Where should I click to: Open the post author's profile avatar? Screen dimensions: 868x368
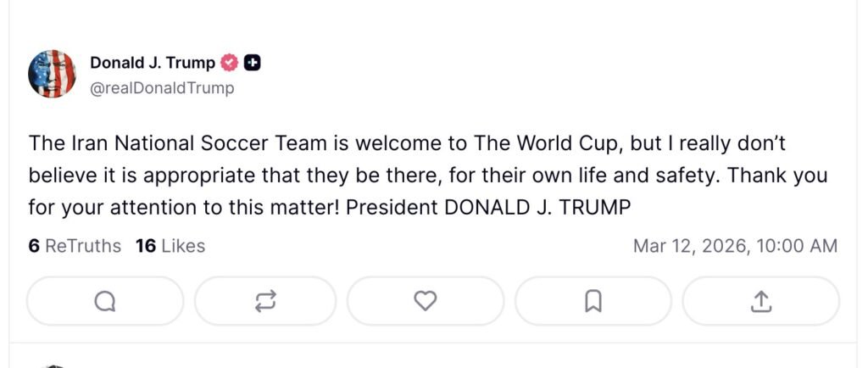(53, 74)
